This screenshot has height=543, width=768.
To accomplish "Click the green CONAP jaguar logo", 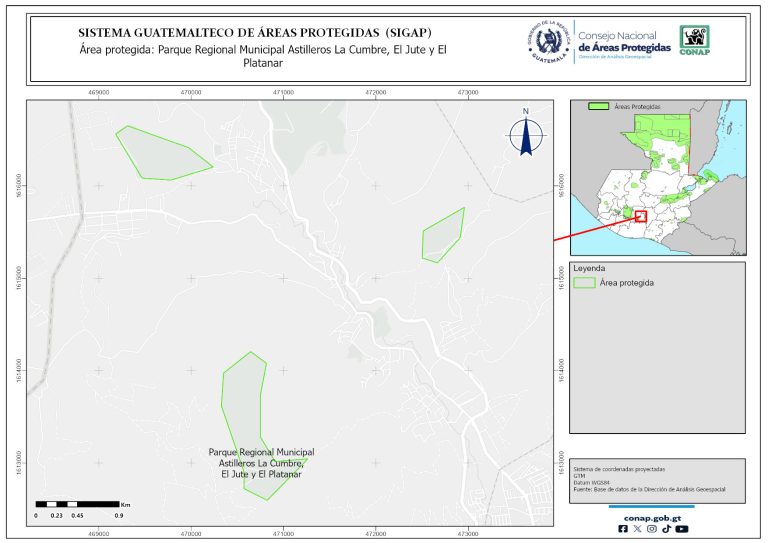I will (x=696, y=38).
